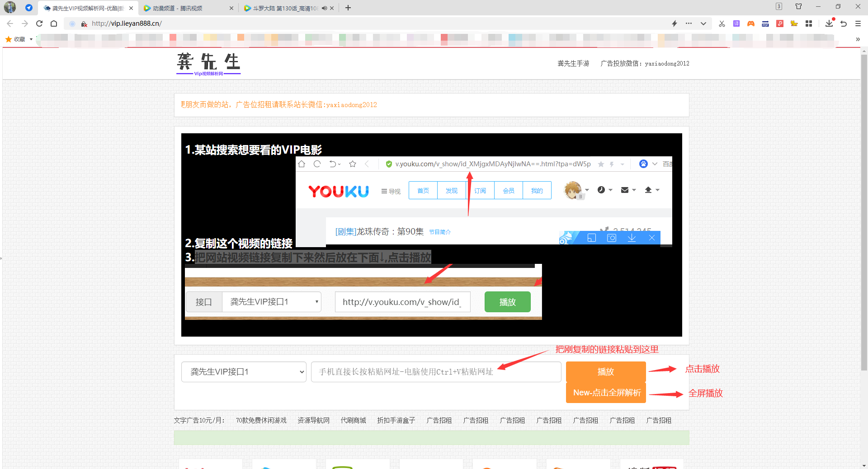
Task: Open the 70款免费休闲游戏 ad link
Action: click(261, 420)
